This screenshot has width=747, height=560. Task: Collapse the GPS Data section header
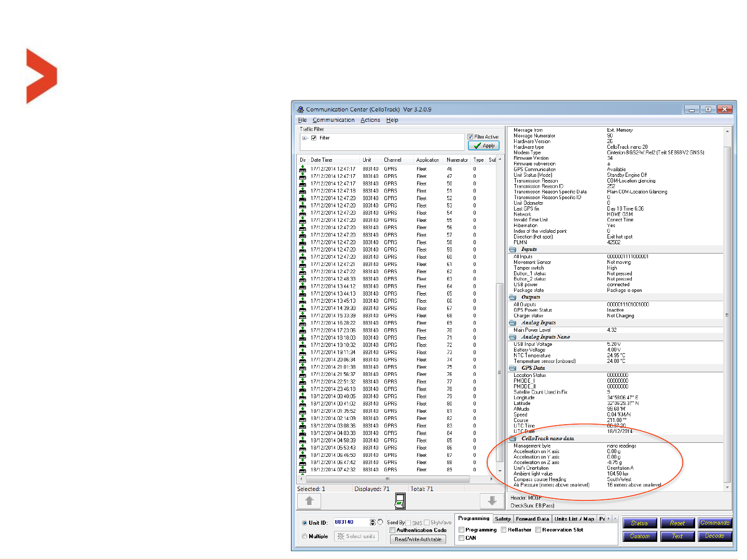616,368
